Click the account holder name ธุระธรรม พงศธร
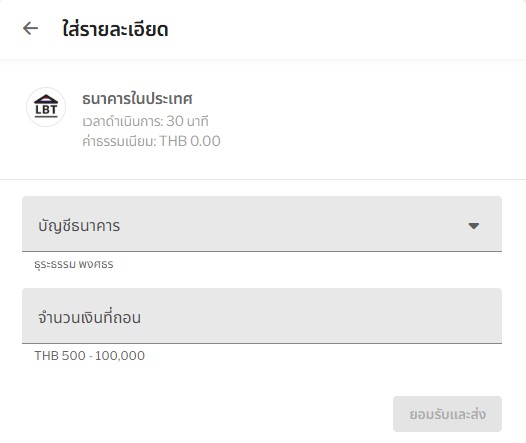 [x=74, y=265]
